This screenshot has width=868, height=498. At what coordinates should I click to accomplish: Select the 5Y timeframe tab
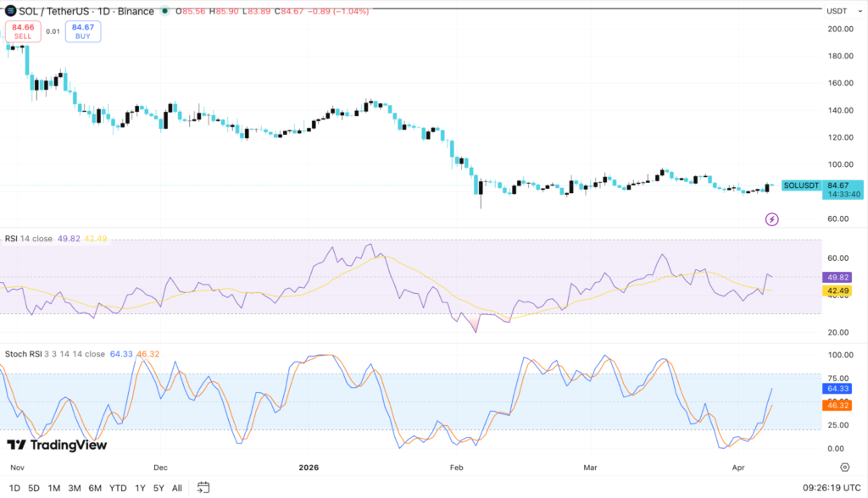point(156,489)
